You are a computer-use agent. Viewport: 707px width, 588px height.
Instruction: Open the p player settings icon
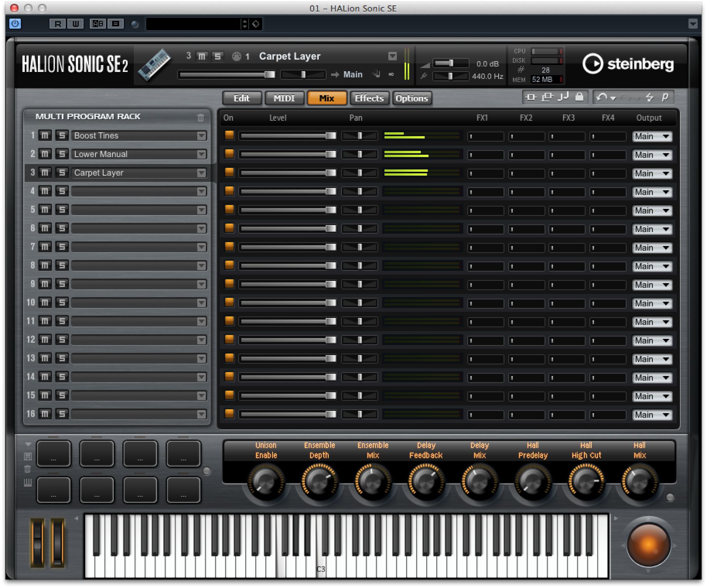click(665, 97)
